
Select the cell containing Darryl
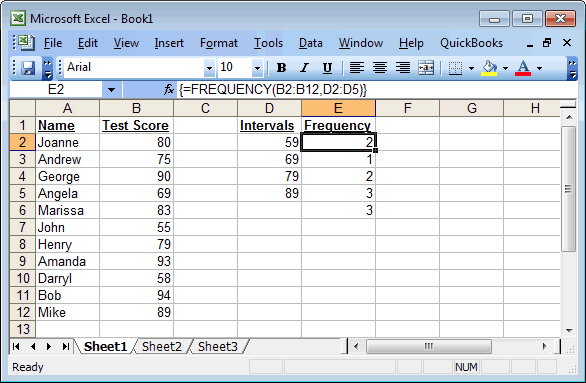pyautogui.click(x=67, y=278)
